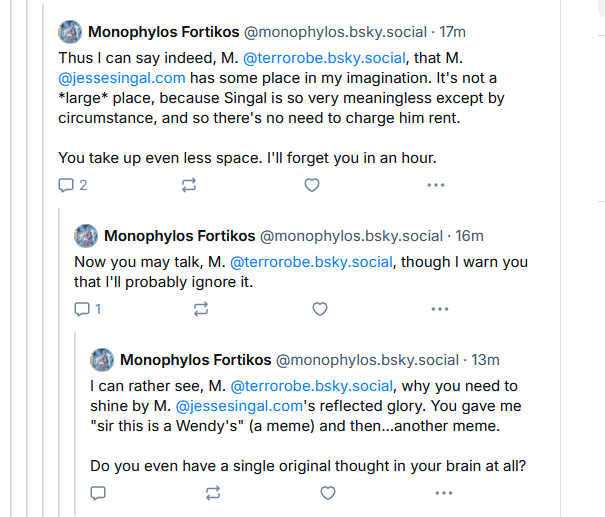
Task: Repost the 13m 'Wendy's' meme post
Action: coord(213,493)
